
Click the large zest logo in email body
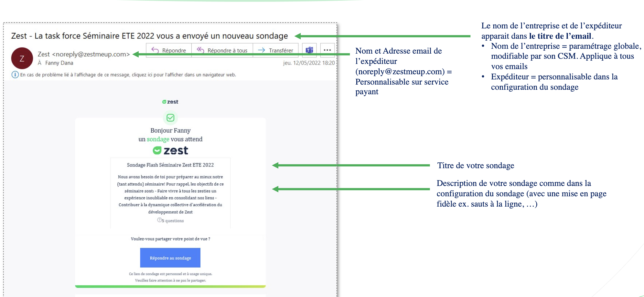pyautogui.click(x=170, y=150)
